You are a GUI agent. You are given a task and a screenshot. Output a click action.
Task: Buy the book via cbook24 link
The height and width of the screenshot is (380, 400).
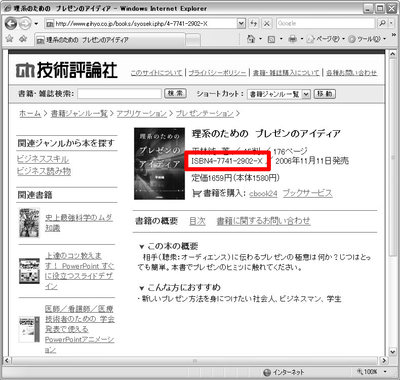(x=263, y=193)
